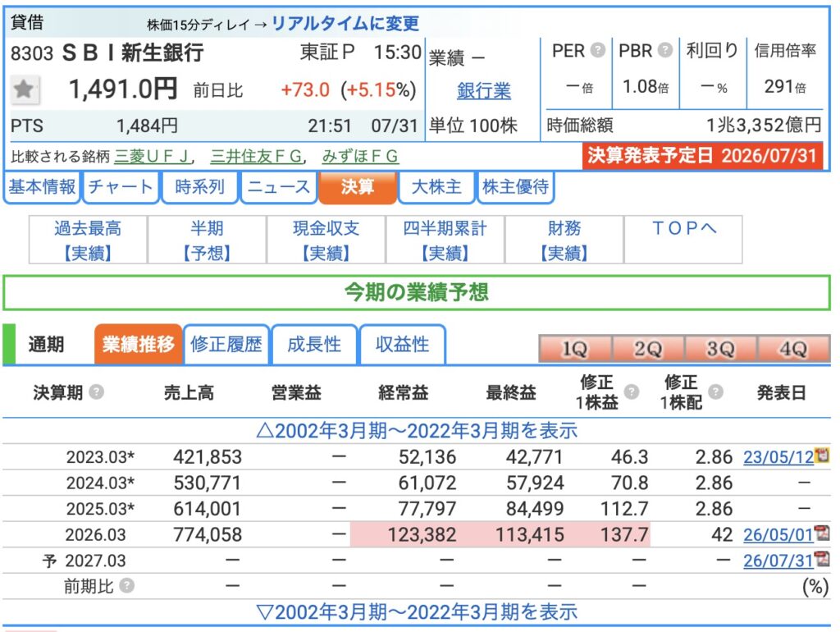Viewport: 840px width, 632px height.
Task: Open compared stock 三菱UFJ link
Action: (152, 156)
